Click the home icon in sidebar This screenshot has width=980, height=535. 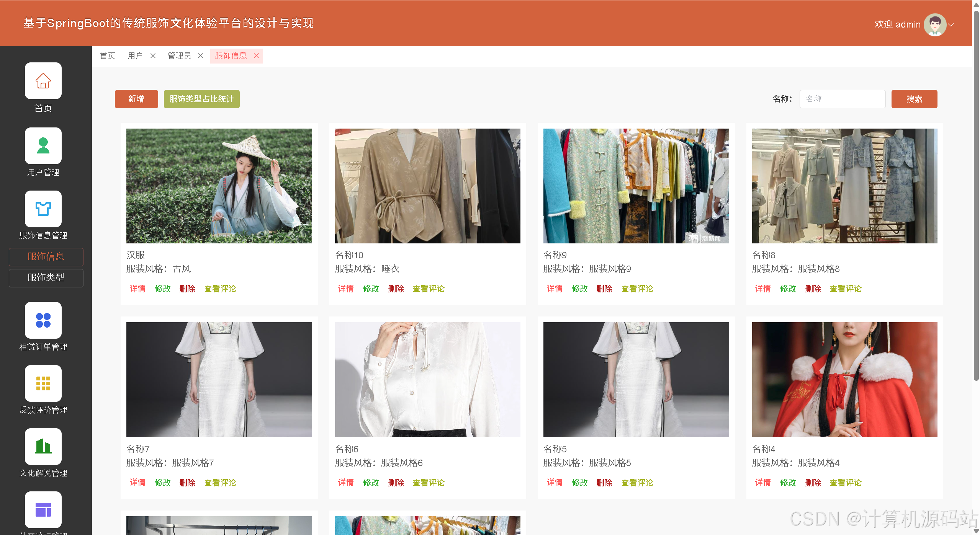pyautogui.click(x=43, y=81)
